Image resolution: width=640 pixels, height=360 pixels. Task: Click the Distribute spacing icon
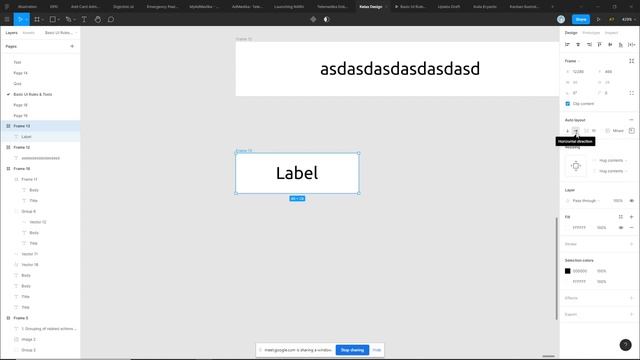click(x=631, y=44)
